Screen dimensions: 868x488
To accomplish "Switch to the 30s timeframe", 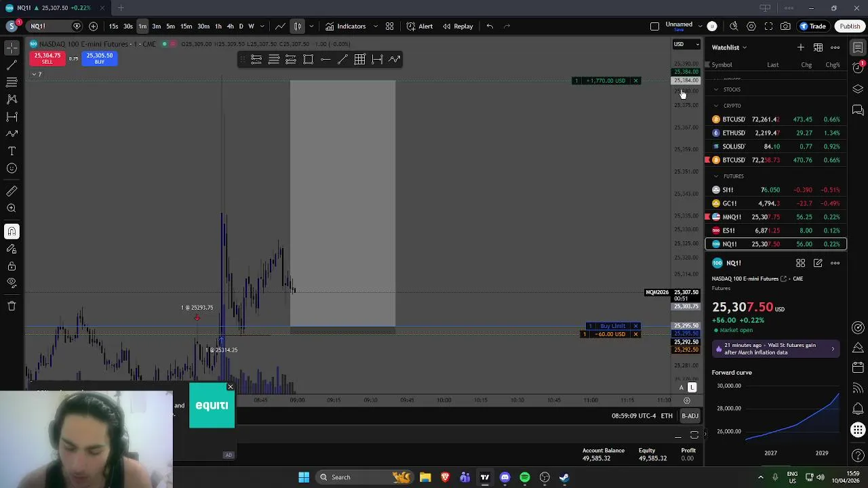I will [128, 26].
